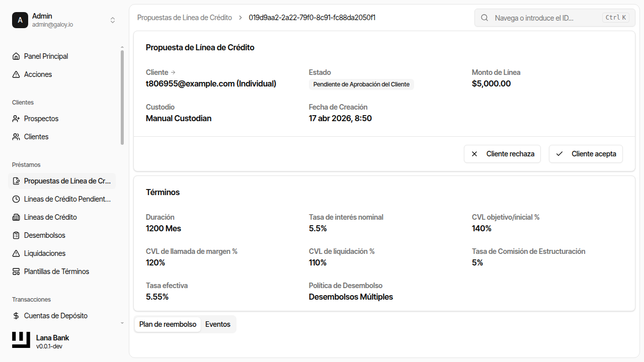Select the Plan de reembolso tab
Screen dimensions: 644x362
tap(168, 324)
